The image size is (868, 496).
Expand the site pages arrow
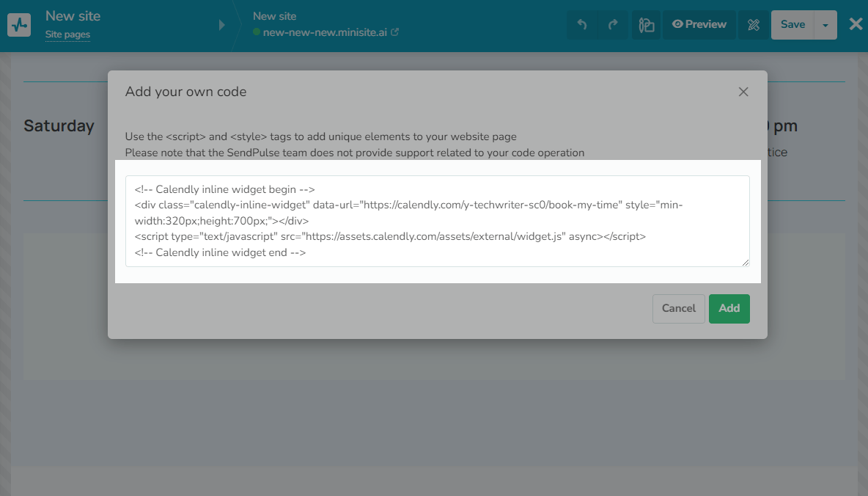point(221,25)
